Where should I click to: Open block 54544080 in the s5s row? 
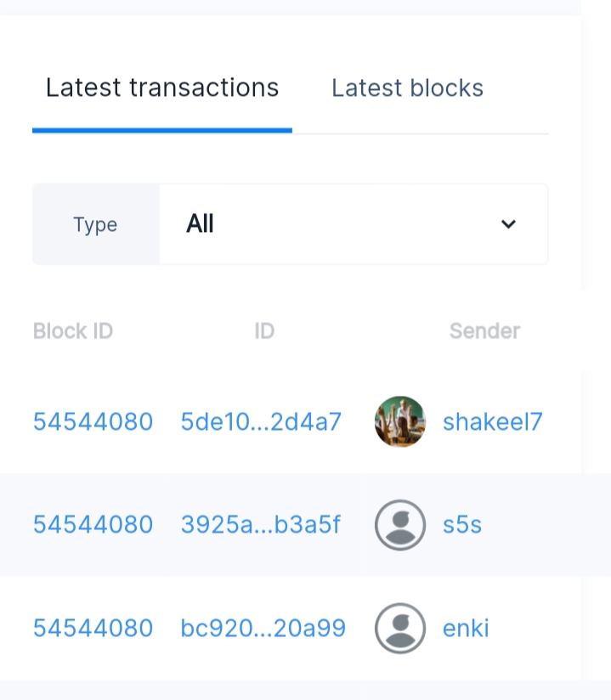(93, 525)
